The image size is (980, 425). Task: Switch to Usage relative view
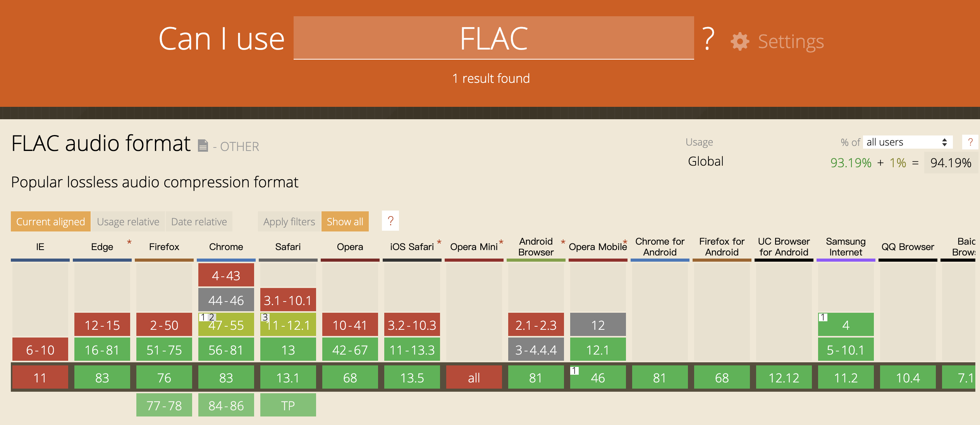click(128, 222)
